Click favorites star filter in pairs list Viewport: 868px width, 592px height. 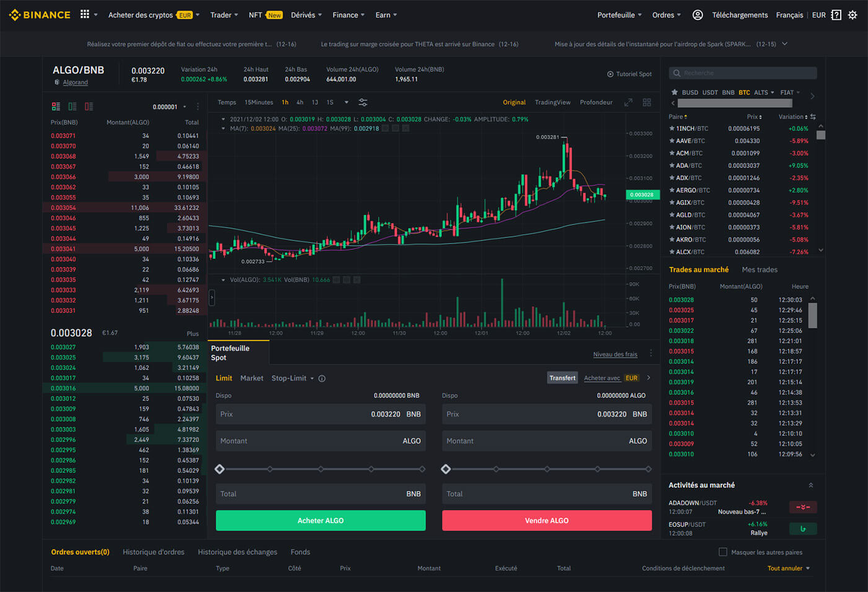click(675, 92)
